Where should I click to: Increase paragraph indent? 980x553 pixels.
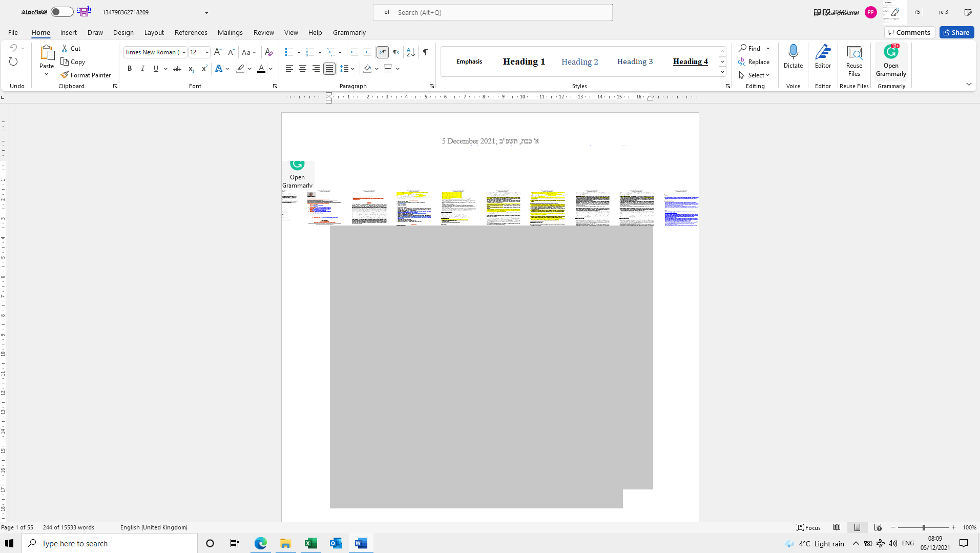click(x=368, y=52)
